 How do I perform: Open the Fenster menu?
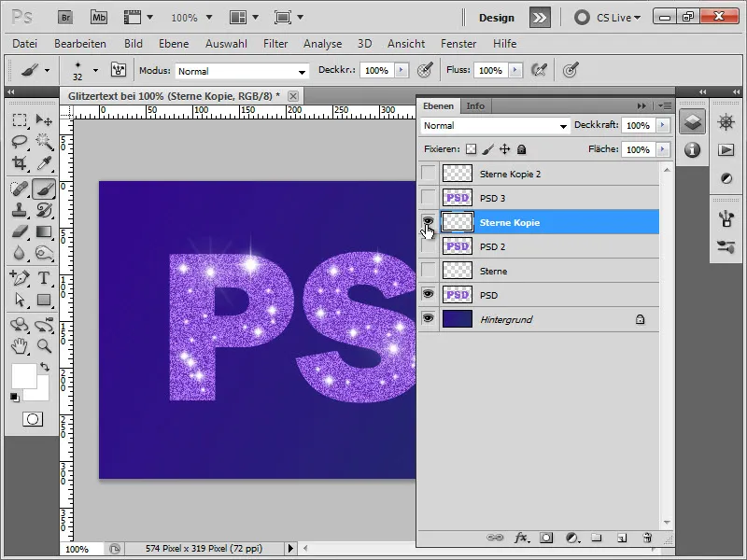[x=458, y=43]
